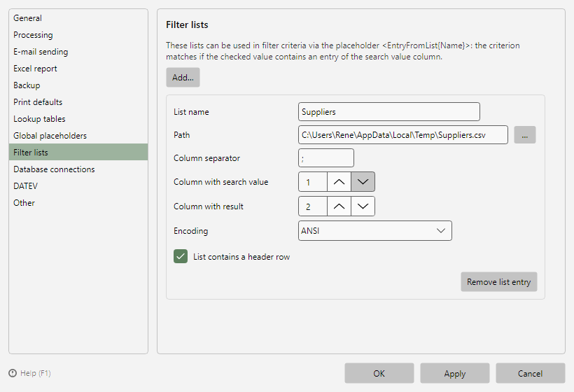The width and height of the screenshot is (574, 392).
Task: Select Lookup tables in the sidebar
Action: 78,119
